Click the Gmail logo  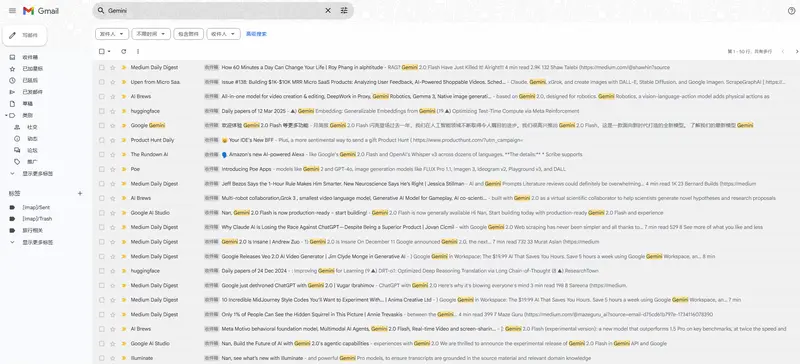(x=41, y=11)
